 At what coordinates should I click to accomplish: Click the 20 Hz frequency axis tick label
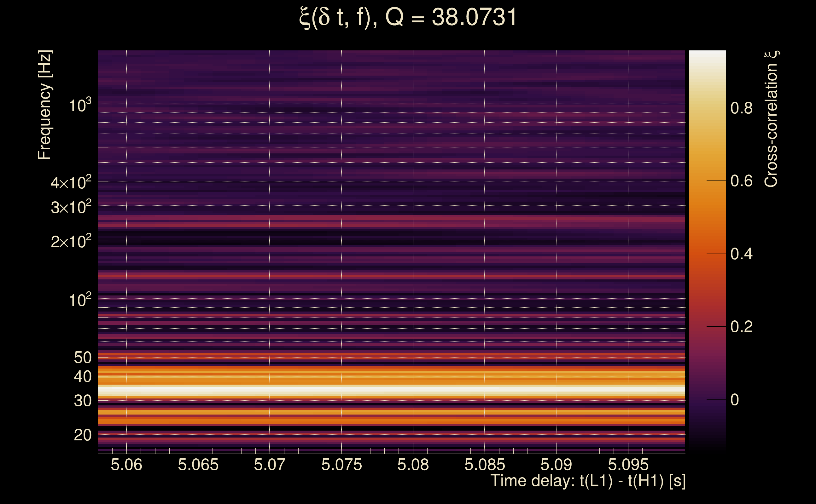click(82, 435)
